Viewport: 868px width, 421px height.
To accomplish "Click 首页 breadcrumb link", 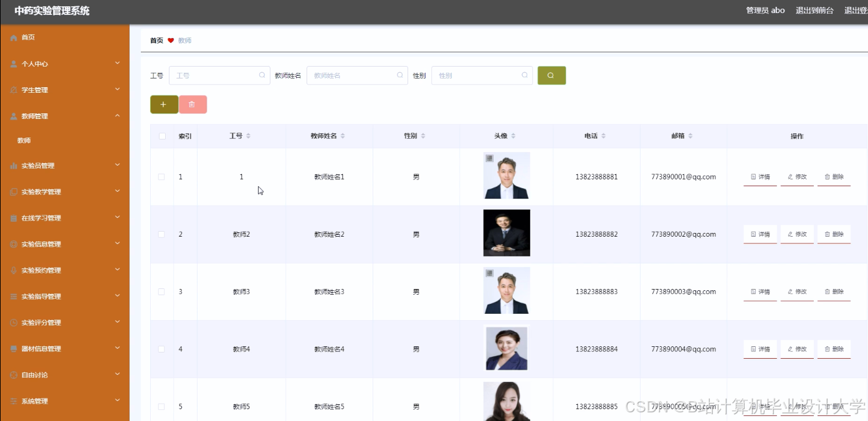I will click(x=156, y=40).
